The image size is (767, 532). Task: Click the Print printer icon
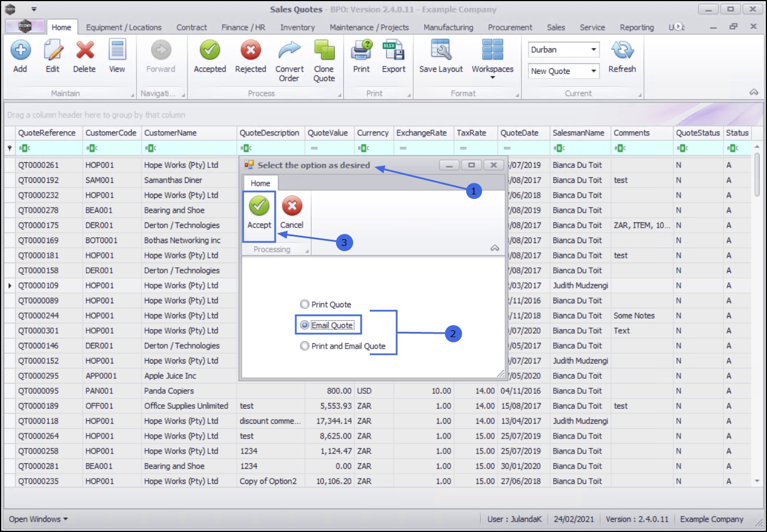[362, 50]
